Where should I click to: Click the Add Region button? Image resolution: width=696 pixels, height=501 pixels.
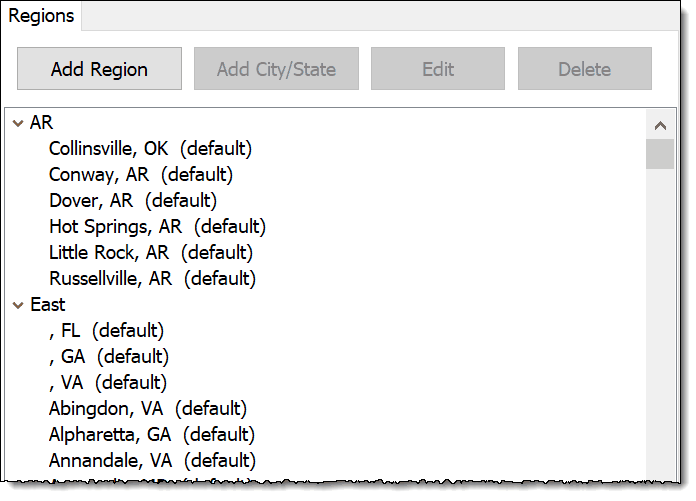(x=99, y=69)
